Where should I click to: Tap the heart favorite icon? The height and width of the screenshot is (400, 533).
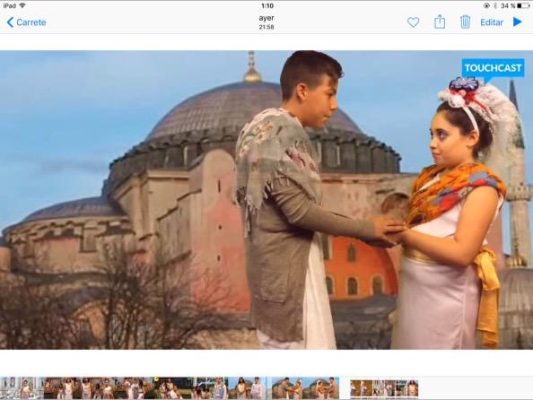click(413, 22)
